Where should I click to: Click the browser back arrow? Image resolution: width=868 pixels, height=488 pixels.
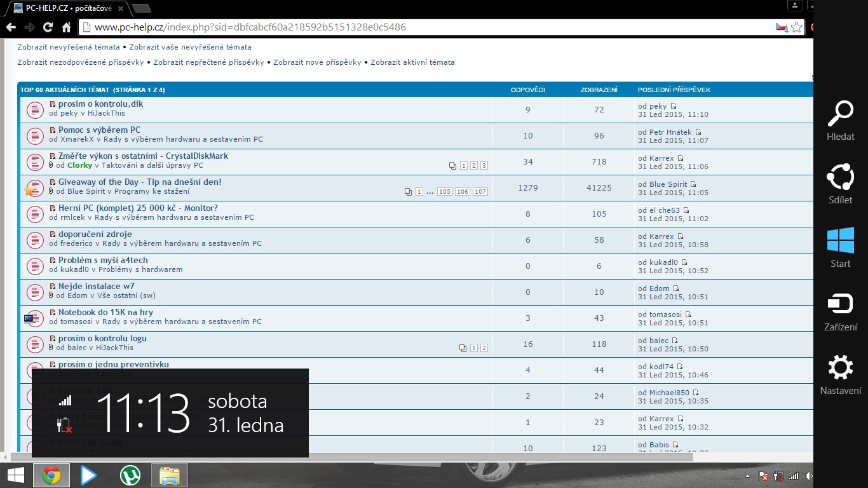10,27
